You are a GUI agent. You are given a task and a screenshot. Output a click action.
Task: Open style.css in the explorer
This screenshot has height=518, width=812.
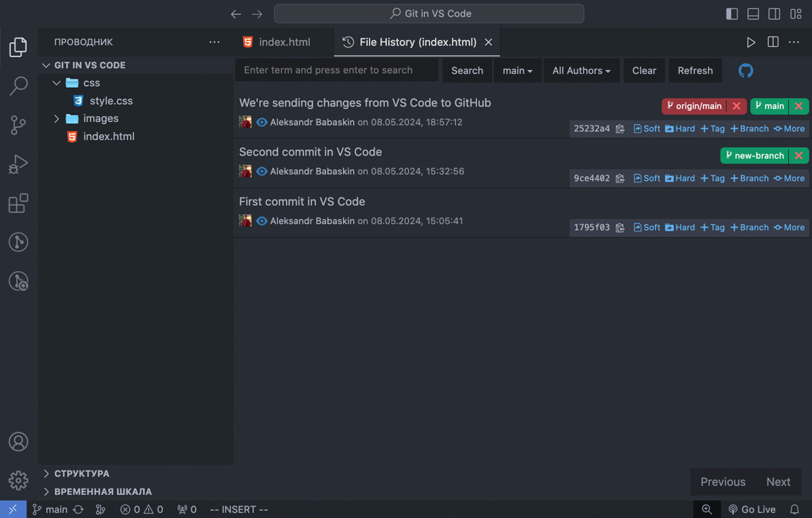(111, 101)
